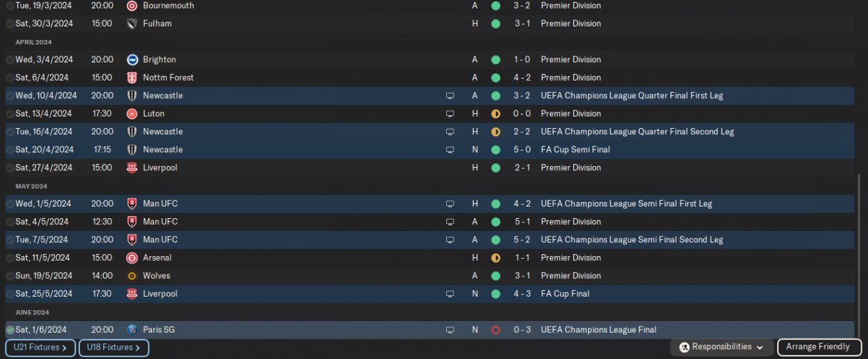Screen dimensions: 868x359
Task: Click the Arsenal club badge icon
Action: [132, 258]
